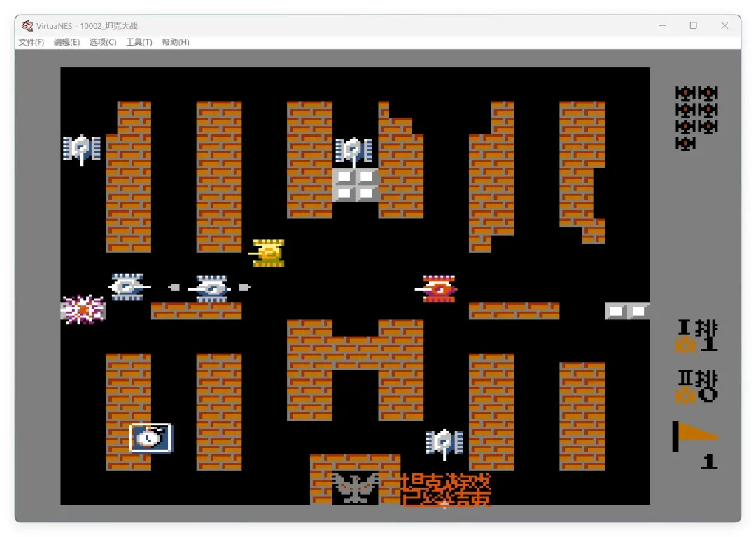Viewport: 756px width, 537px height.
Task: Open the 选项(C) menu
Action: [x=103, y=42]
